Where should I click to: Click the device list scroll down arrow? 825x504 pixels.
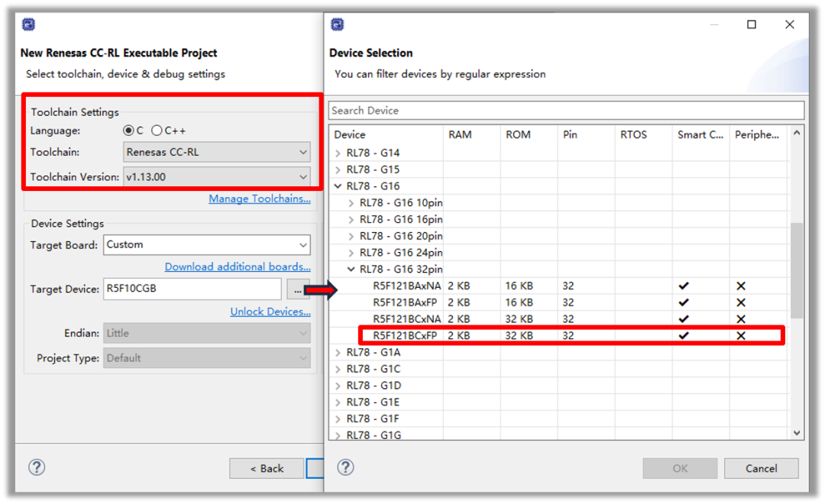(797, 433)
